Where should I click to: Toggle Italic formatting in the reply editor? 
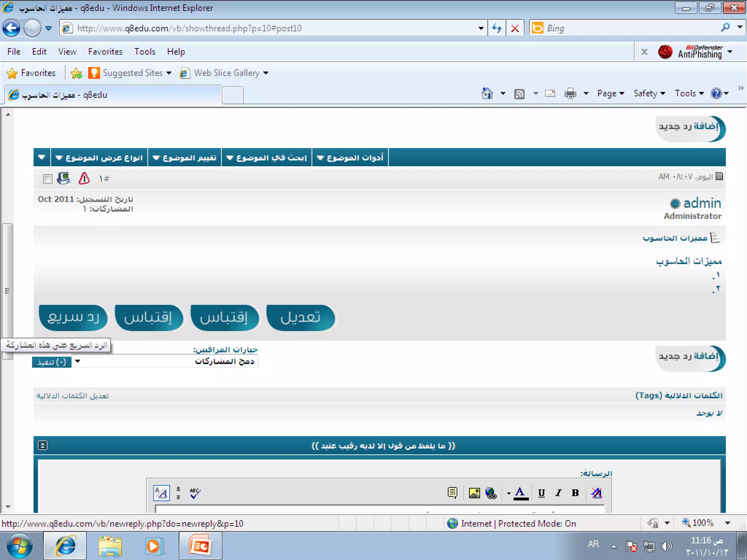pyautogui.click(x=558, y=493)
